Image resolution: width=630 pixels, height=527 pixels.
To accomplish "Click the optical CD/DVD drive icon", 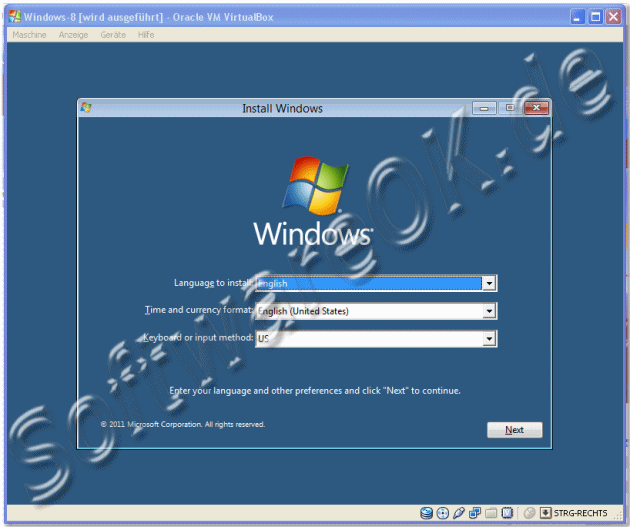I will (x=443, y=513).
